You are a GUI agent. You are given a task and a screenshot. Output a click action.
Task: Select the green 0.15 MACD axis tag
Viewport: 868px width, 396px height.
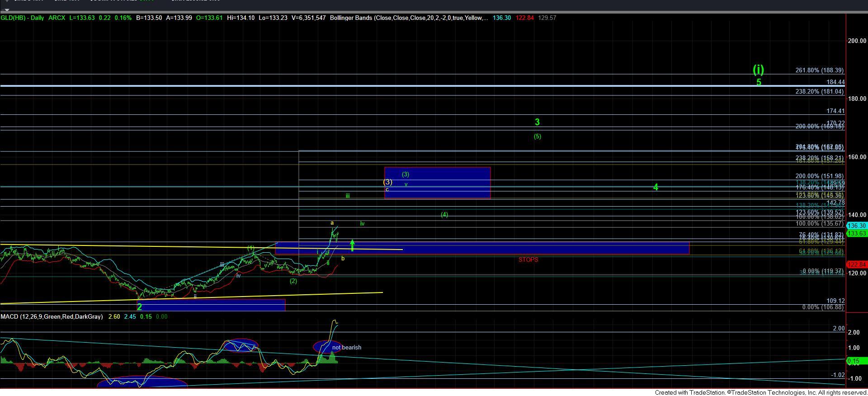(x=856, y=361)
